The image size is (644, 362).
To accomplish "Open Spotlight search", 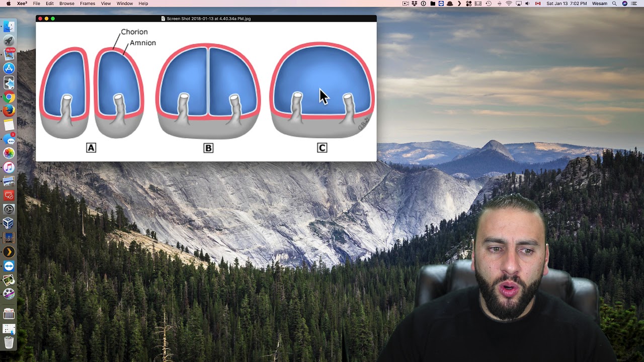I will (x=614, y=4).
